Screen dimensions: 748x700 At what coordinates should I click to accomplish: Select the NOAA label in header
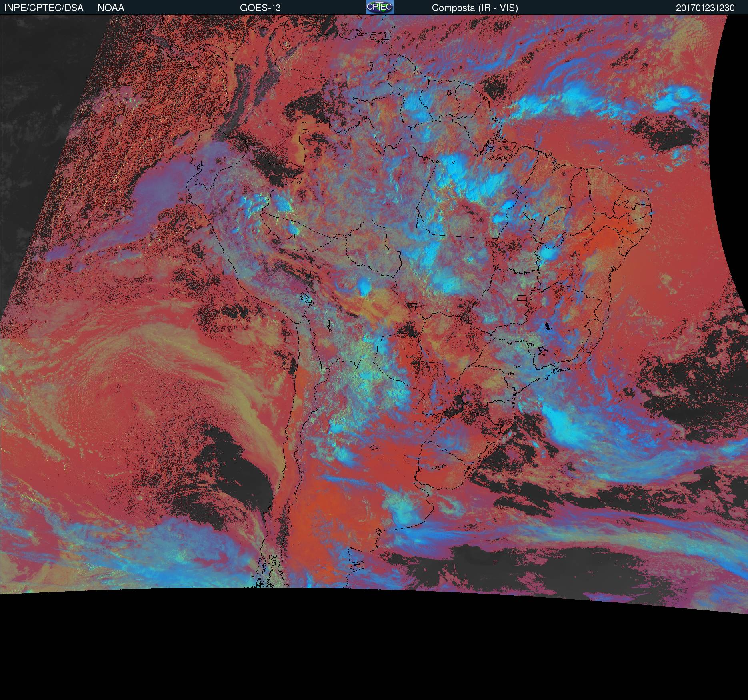pos(111,8)
